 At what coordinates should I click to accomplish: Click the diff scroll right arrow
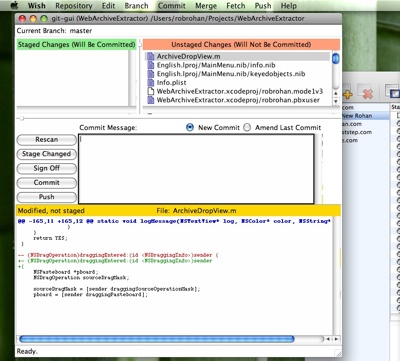[336, 339]
